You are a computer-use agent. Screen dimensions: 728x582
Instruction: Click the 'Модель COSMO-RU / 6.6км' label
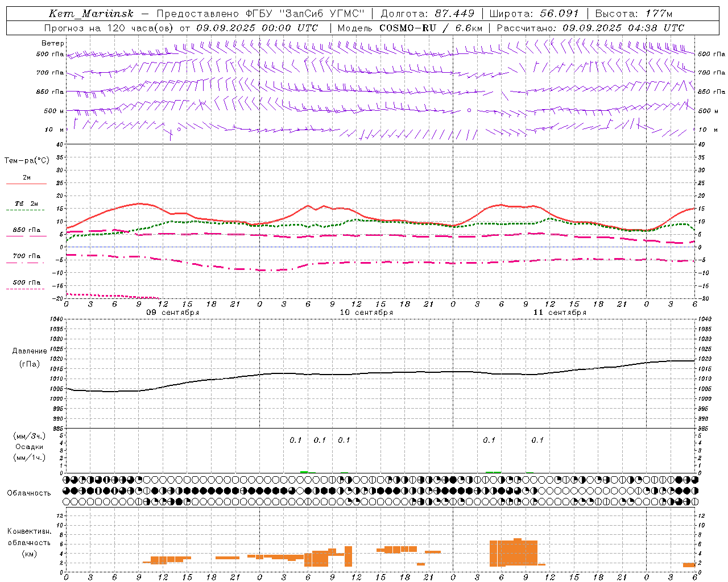pos(410,28)
